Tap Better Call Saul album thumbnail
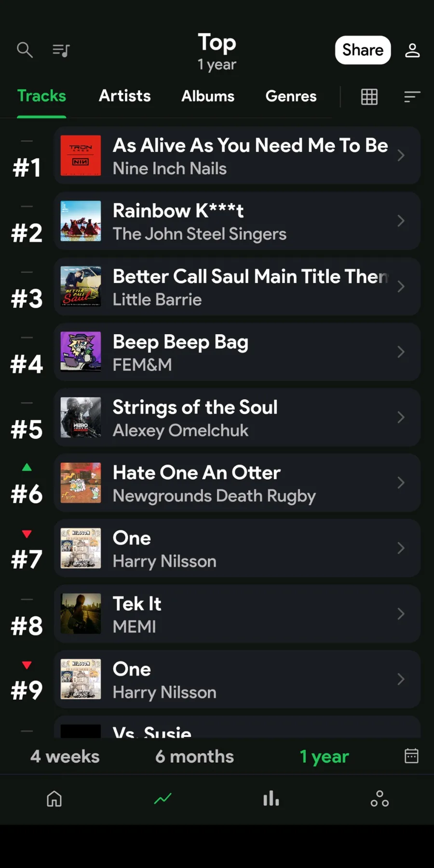Viewport: 434px width, 868px height. click(x=81, y=286)
